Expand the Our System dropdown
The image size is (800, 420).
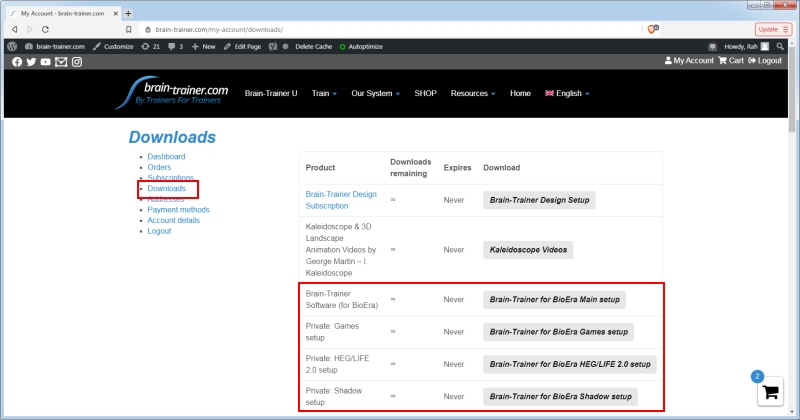point(376,93)
